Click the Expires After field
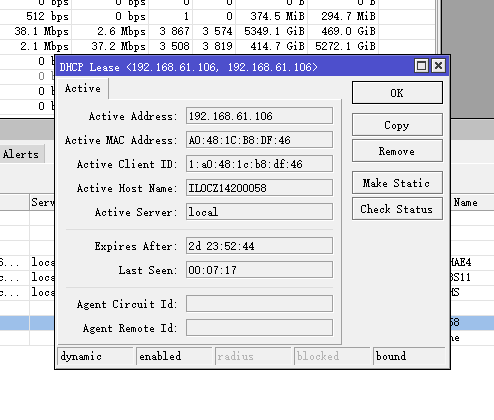Viewport: 494px width, 420px height. [259, 246]
